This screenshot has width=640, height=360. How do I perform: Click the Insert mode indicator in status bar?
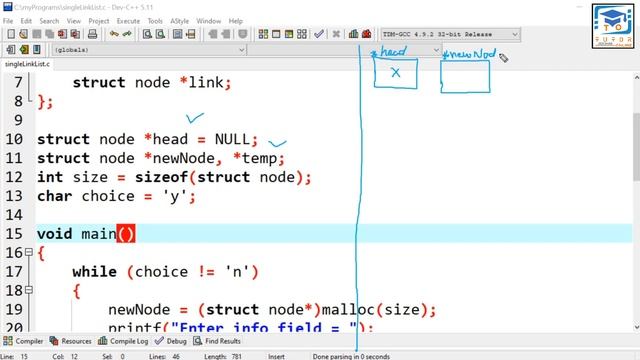coord(276,356)
